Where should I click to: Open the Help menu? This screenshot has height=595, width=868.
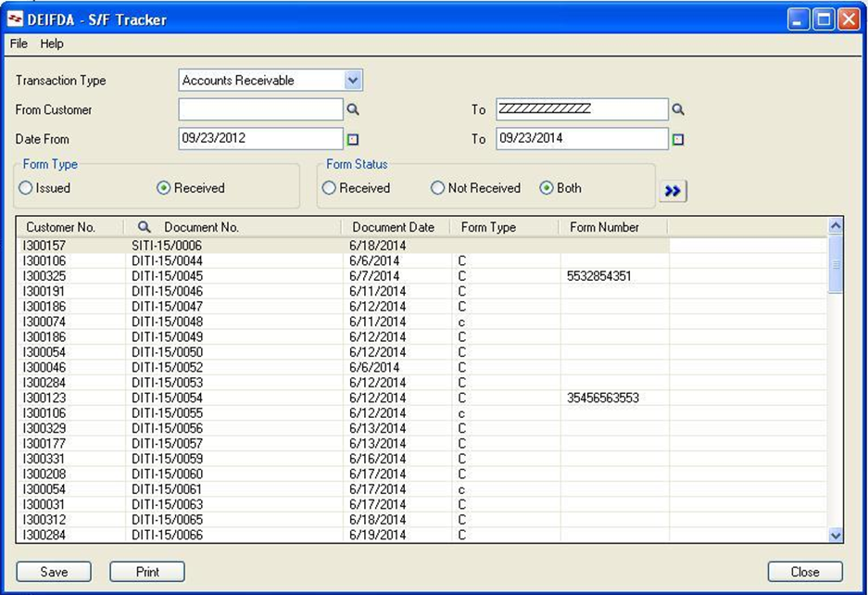coord(52,44)
